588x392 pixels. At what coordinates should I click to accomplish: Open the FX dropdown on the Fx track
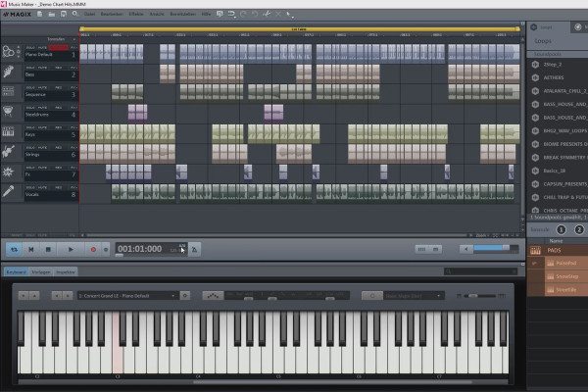73,168
